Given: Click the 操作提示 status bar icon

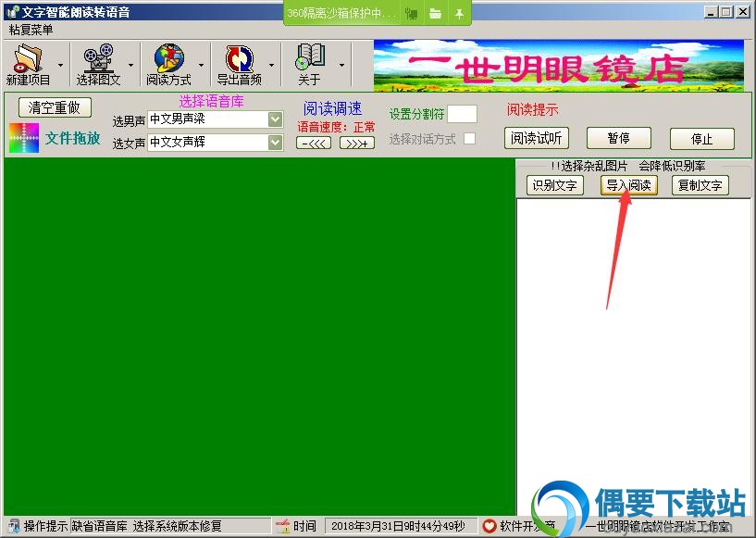Looking at the screenshot, I should 14,526.
